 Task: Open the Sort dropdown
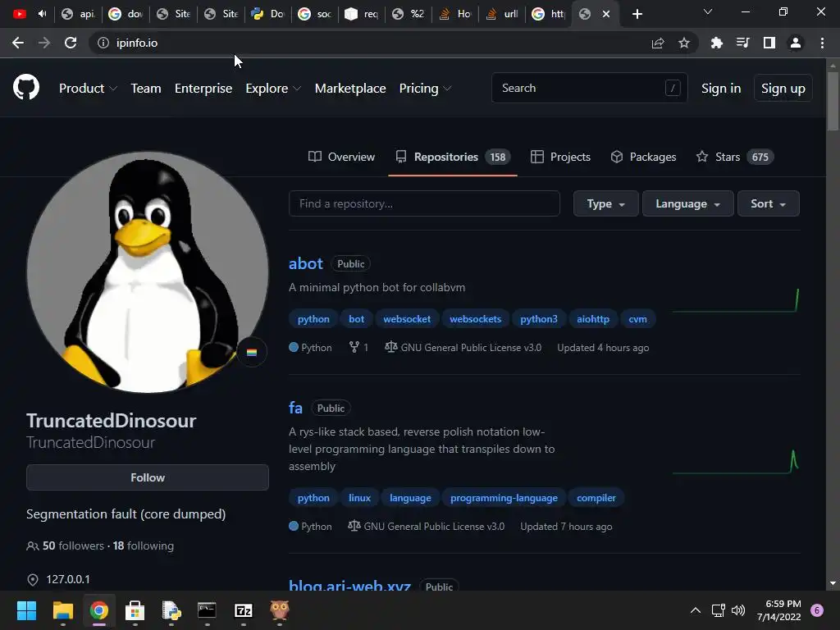click(x=768, y=203)
